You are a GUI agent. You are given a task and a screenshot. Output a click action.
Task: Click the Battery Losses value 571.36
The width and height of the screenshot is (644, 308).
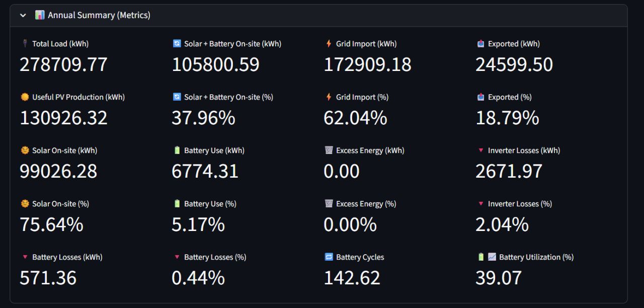(48, 278)
